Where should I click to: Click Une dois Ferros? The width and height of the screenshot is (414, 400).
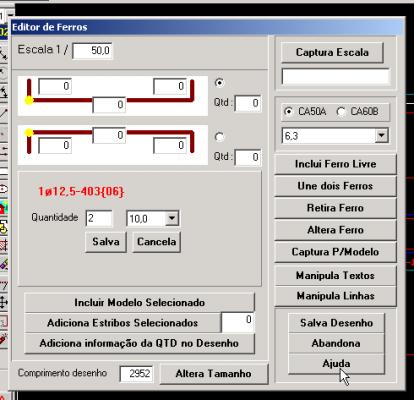pos(335,186)
